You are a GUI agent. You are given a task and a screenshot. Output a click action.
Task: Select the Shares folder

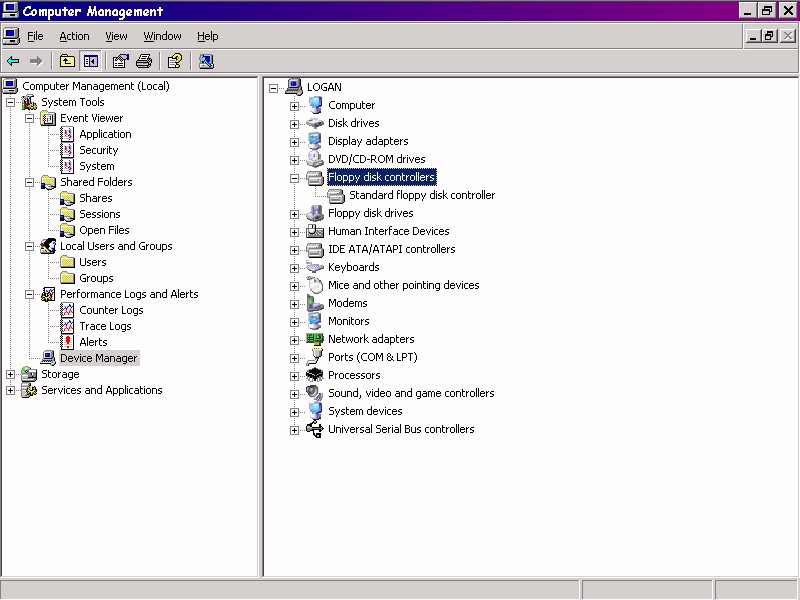pyautogui.click(x=95, y=198)
